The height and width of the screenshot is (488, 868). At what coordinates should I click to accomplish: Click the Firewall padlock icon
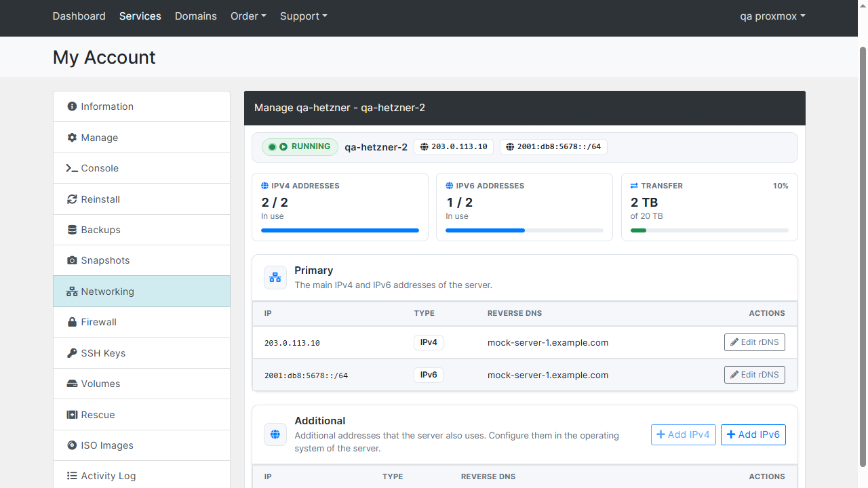tap(72, 322)
